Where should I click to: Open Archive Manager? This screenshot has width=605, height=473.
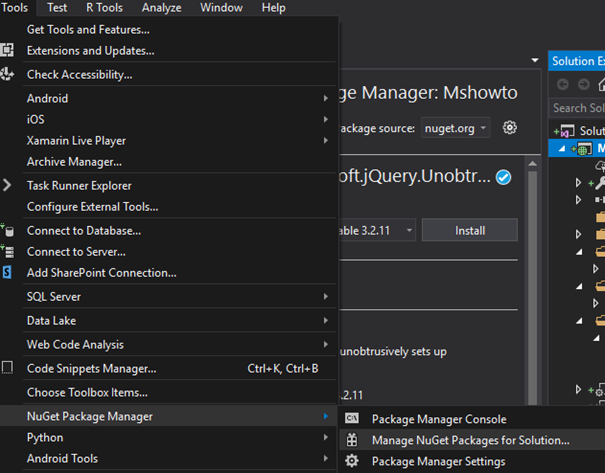169,162
